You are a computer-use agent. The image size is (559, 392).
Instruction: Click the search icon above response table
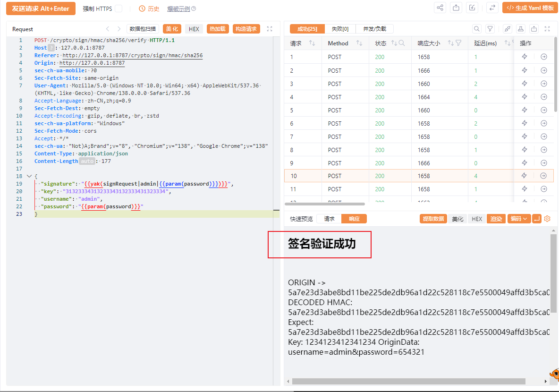pos(477,29)
